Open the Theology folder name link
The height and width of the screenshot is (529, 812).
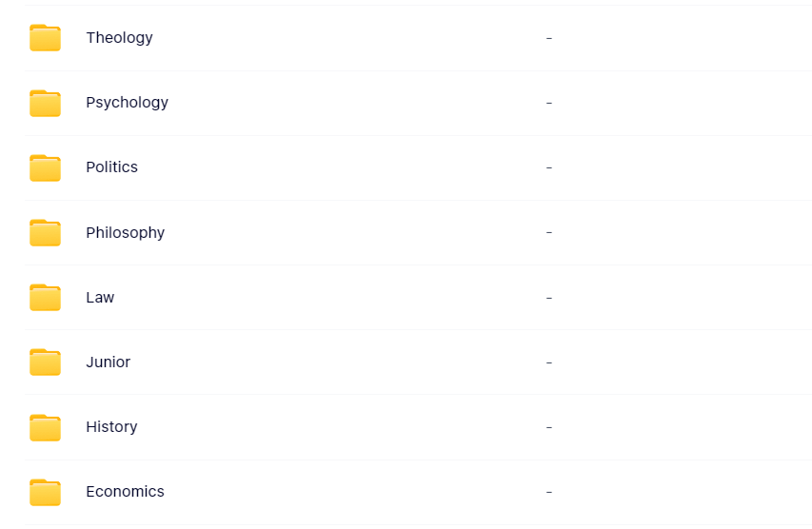(x=119, y=38)
